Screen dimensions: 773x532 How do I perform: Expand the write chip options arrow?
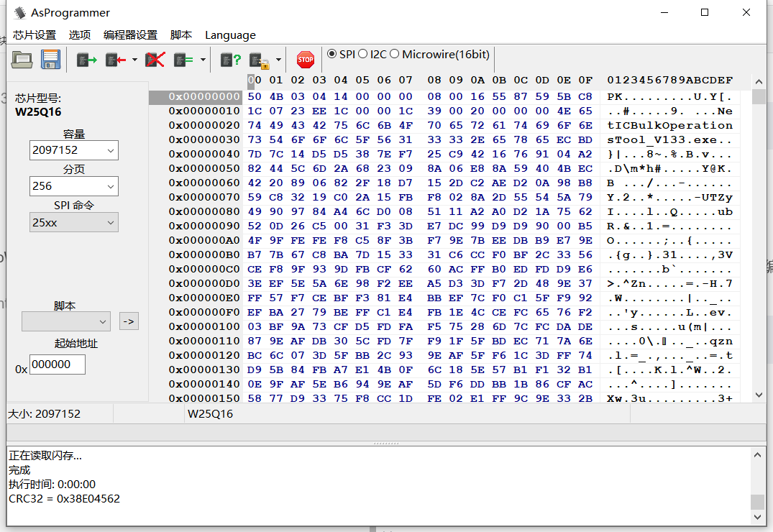pyautogui.click(x=134, y=60)
